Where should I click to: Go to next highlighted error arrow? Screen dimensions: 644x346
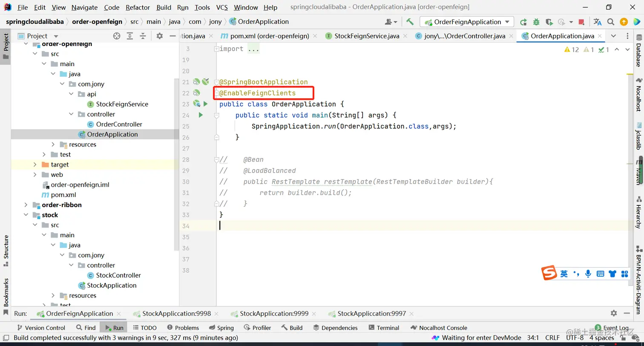(627, 49)
